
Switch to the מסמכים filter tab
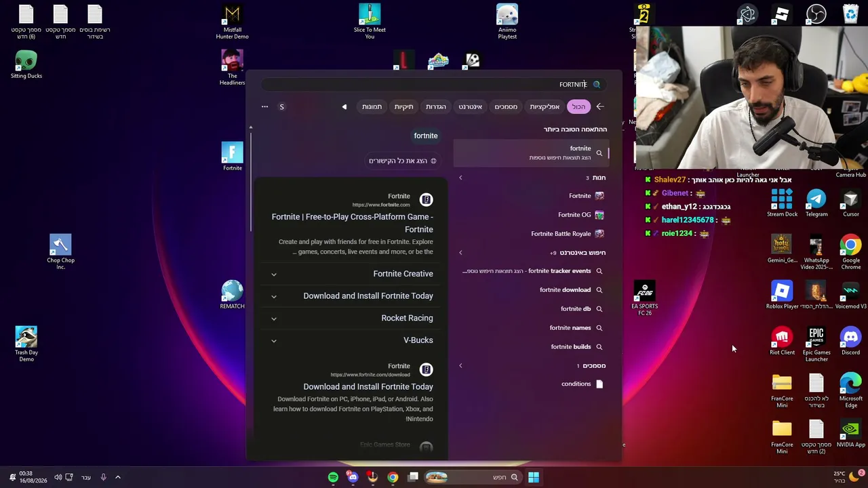(x=506, y=106)
